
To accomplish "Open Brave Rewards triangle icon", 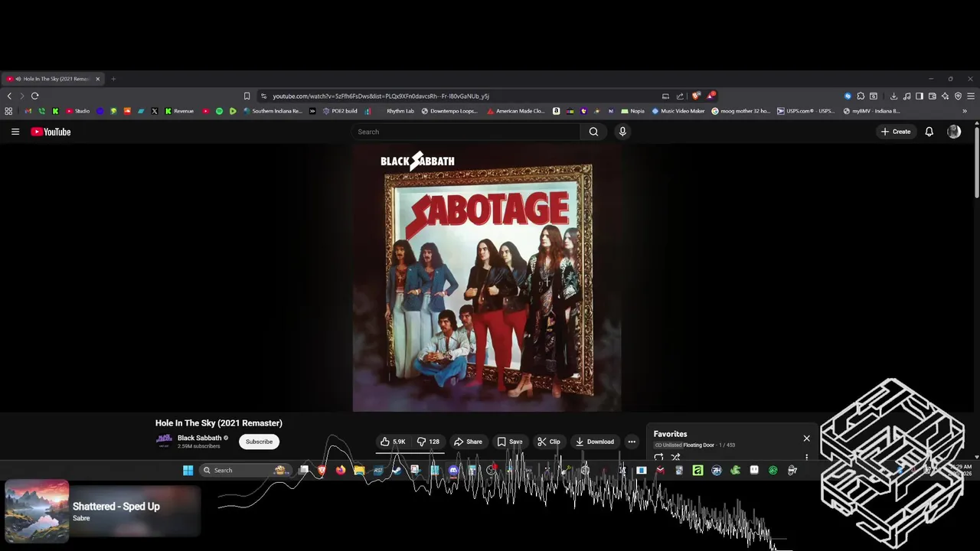I will click(x=710, y=96).
